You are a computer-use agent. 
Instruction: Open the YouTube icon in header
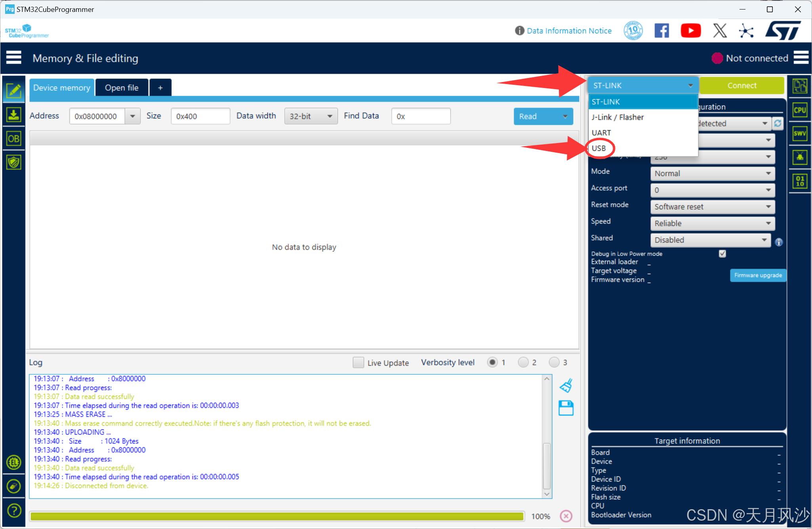tap(690, 31)
